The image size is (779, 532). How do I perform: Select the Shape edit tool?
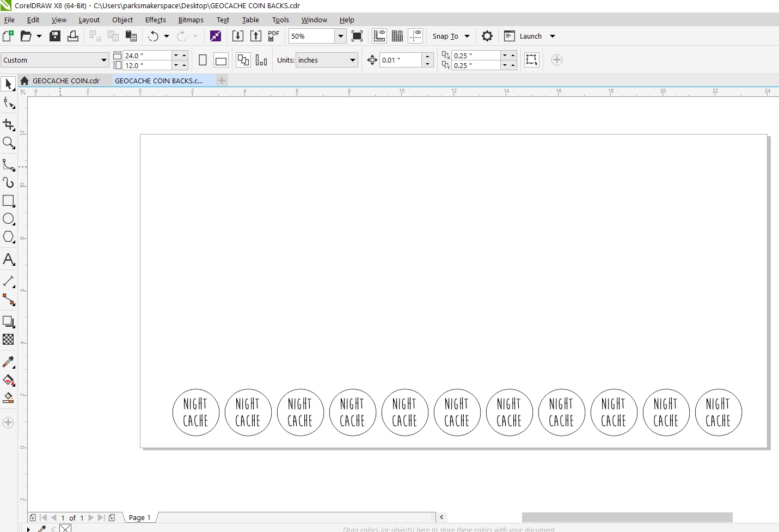(8, 103)
